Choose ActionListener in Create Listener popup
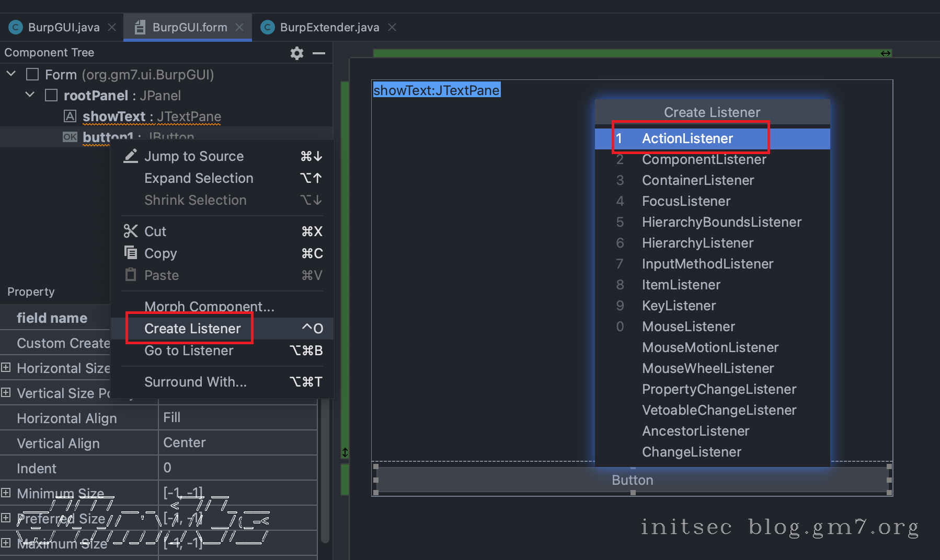This screenshot has width=940, height=560. coord(687,138)
